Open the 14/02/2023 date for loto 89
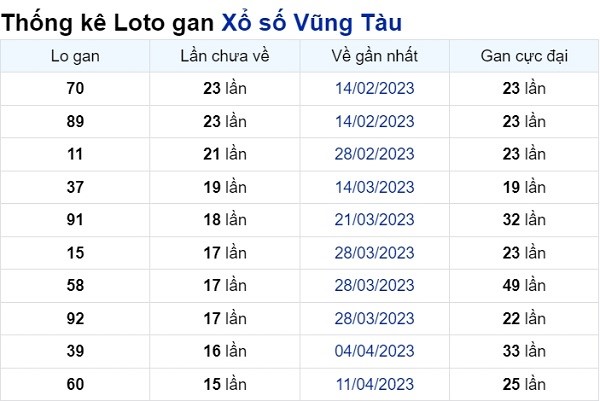600x401 pixels. [x=375, y=122]
